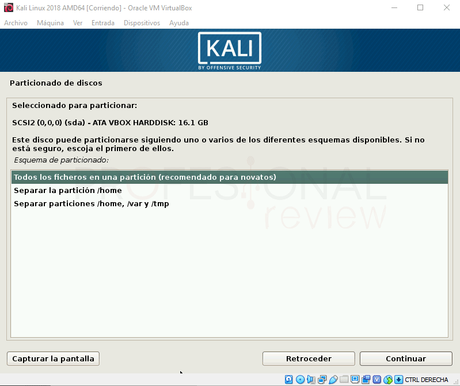Click the USB devices status icon

pyautogui.click(x=333, y=379)
